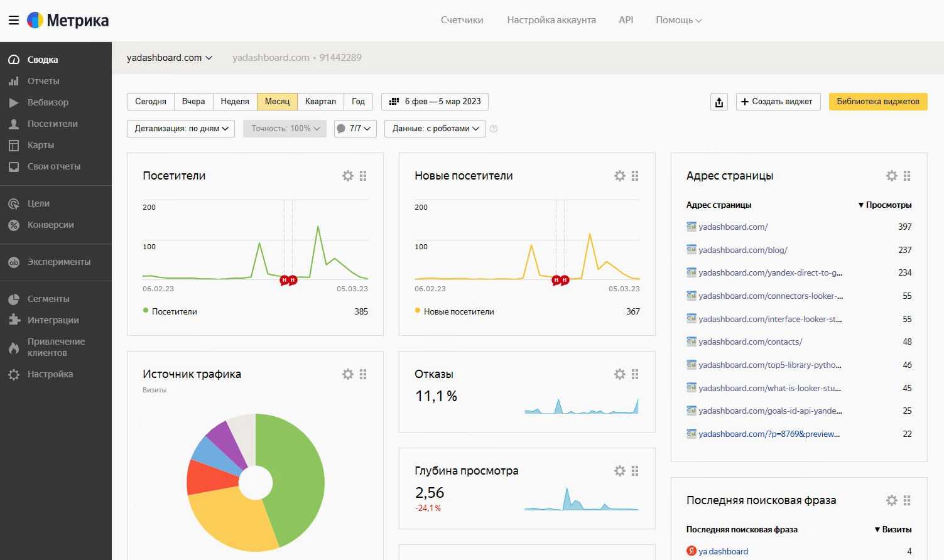Click the Библиотека виджетов button
This screenshot has height=560, width=944.
877,102
